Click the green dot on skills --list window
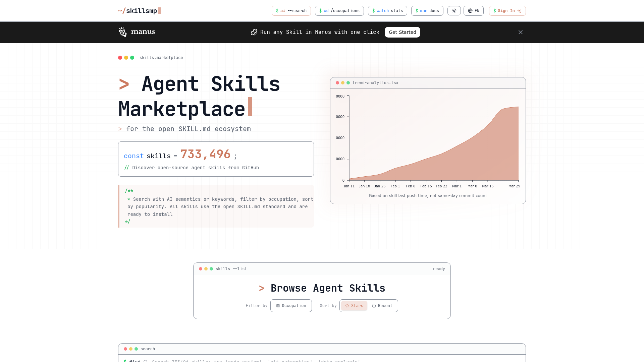 [211, 269]
